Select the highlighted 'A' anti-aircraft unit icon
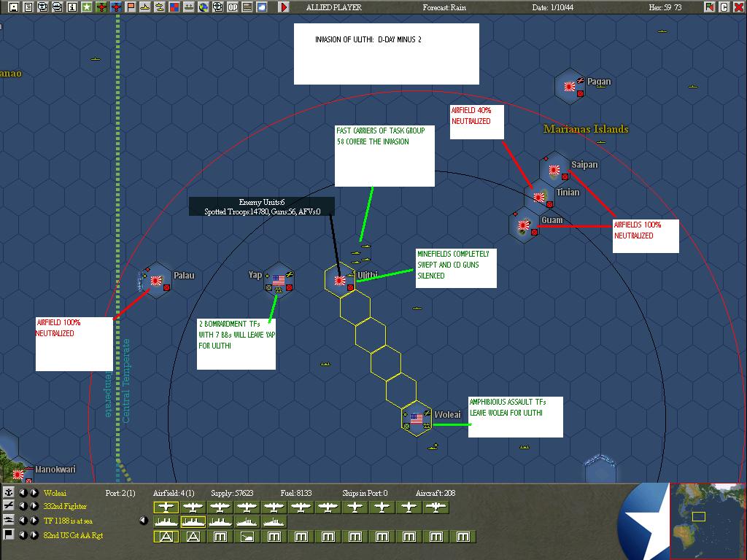This screenshot has height=560, width=747. pyautogui.click(x=166, y=537)
